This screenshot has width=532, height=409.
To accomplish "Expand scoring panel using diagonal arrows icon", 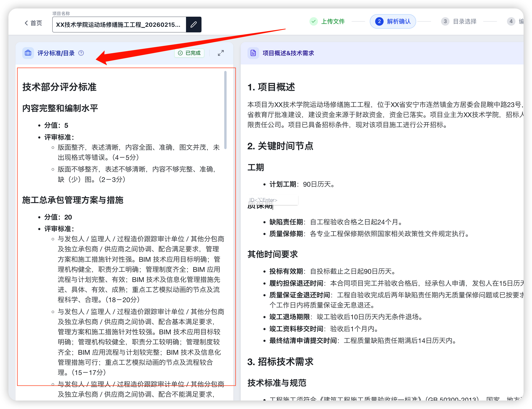I will click(x=220, y=53).
